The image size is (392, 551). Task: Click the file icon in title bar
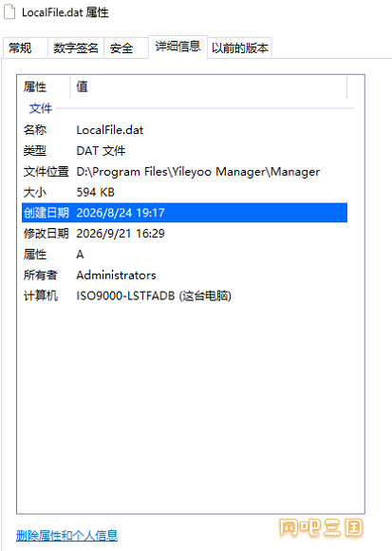click(x=9, y=12)
